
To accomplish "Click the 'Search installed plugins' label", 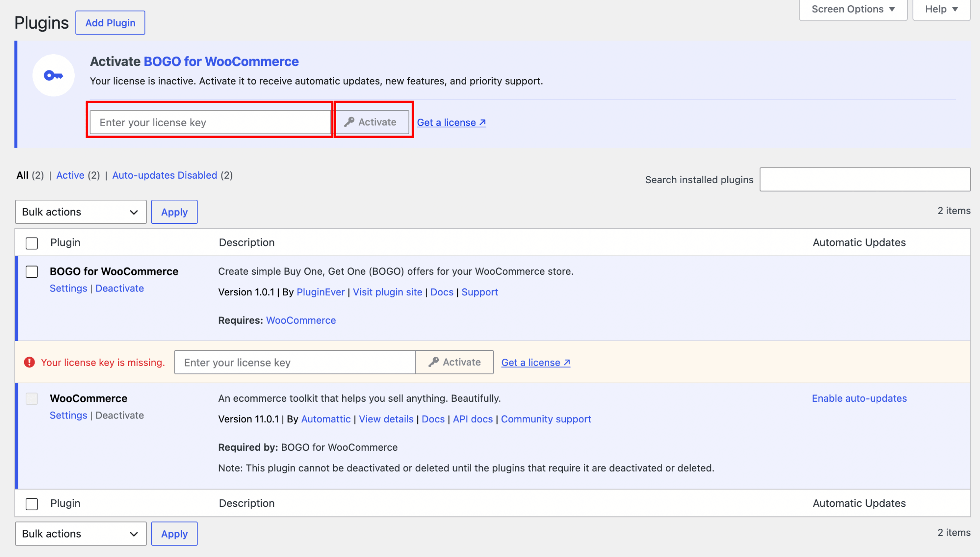I will (699, 180).
